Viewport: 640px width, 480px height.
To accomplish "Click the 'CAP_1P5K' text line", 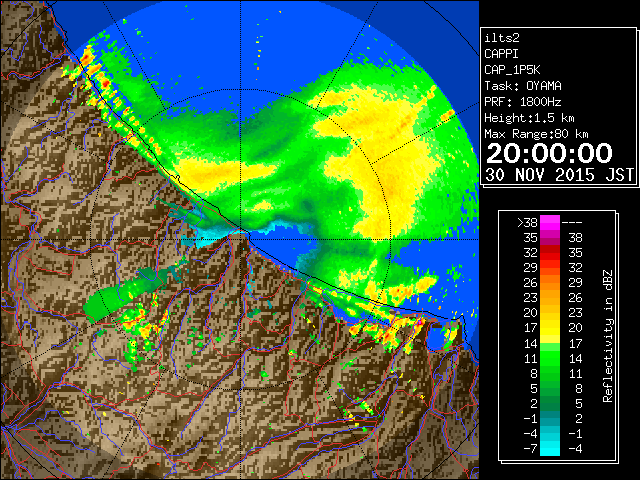I will tap(512, 70).
